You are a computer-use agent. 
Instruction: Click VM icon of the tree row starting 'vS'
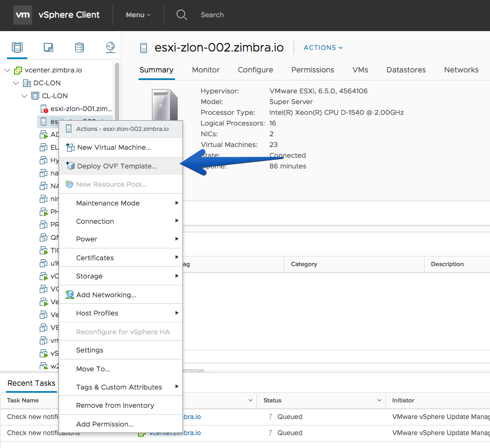click(x=43, y=354)
